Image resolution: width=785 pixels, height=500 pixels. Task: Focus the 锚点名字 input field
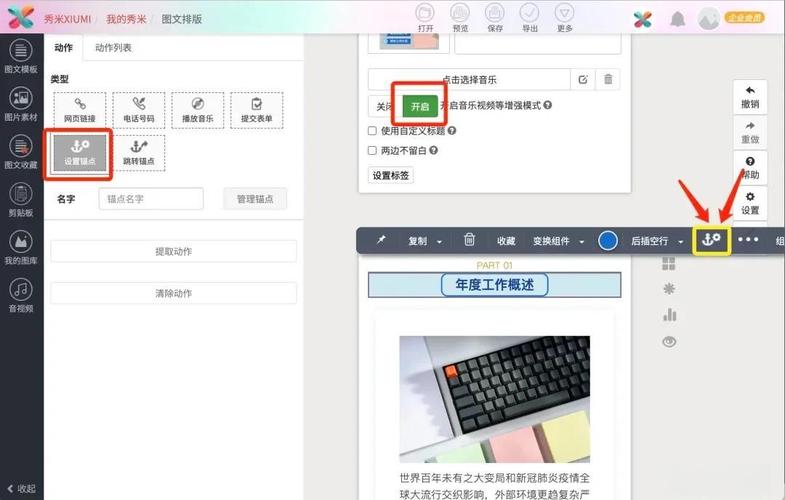pyautogui.click(x=151, y=199)
